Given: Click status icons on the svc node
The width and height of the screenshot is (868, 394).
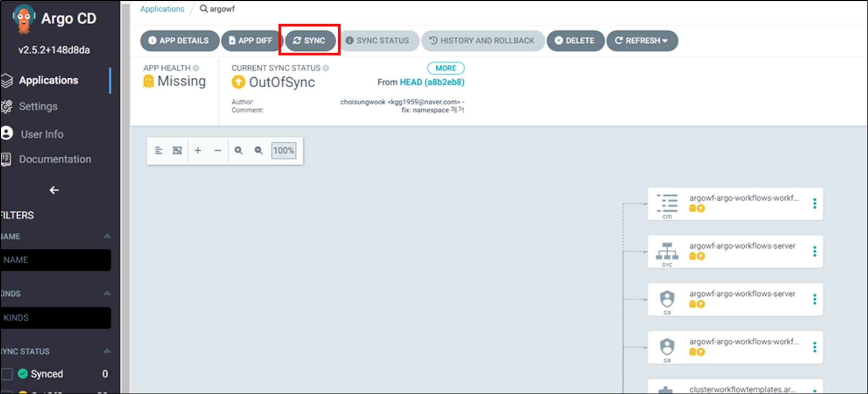Looking at the screenshot, I should (x=697, y=256).
